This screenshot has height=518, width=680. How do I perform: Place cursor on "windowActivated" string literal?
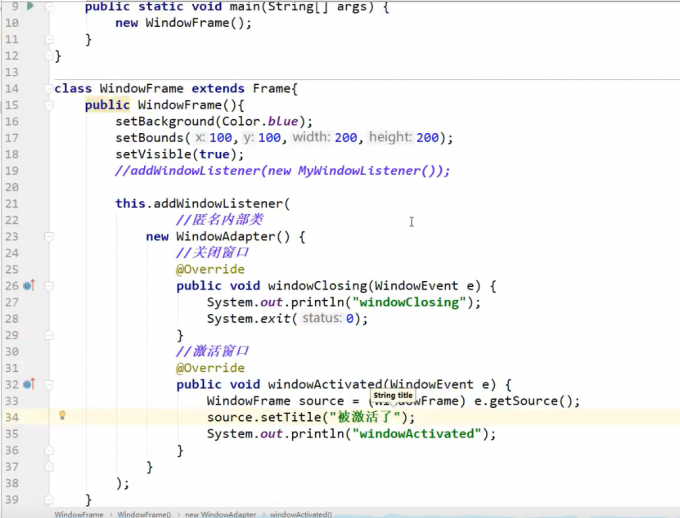[418, 434]
